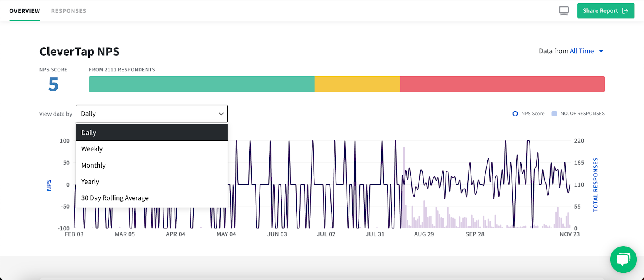Open the chat support widget
Viewport: 644px width, 280px height.
(x=623, y=259)
